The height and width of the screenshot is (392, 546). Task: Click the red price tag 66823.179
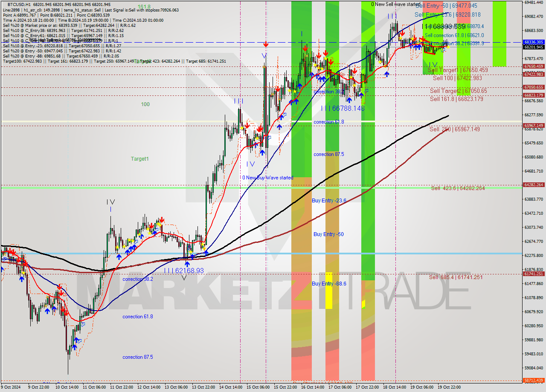(534, 95)
